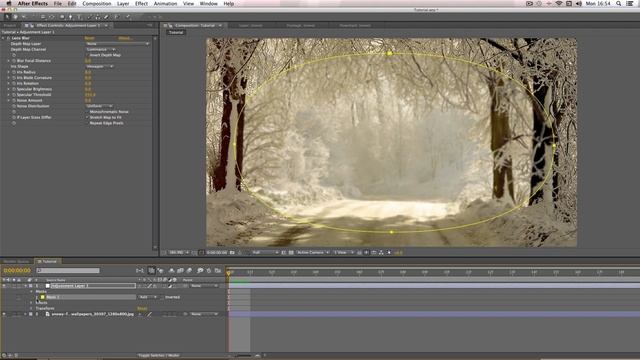Screen dimensions: 640x360
Task: Select the Eraser tool in toolbar
Action: tap(107, 17)
